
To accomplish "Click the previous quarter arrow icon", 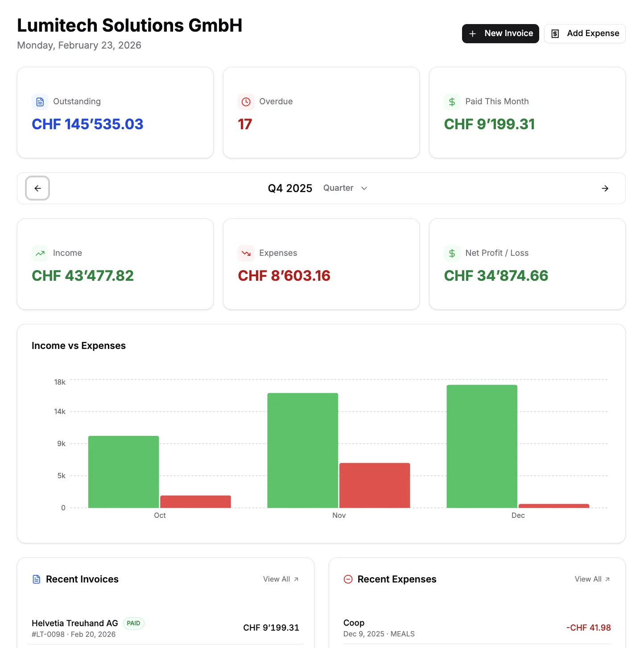I will 37,189.
